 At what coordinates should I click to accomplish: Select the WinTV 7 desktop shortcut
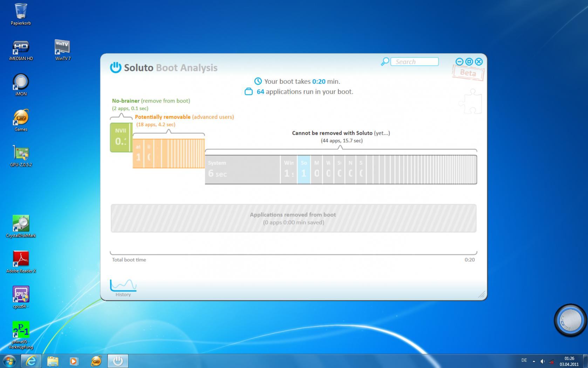tap(63, 51)
